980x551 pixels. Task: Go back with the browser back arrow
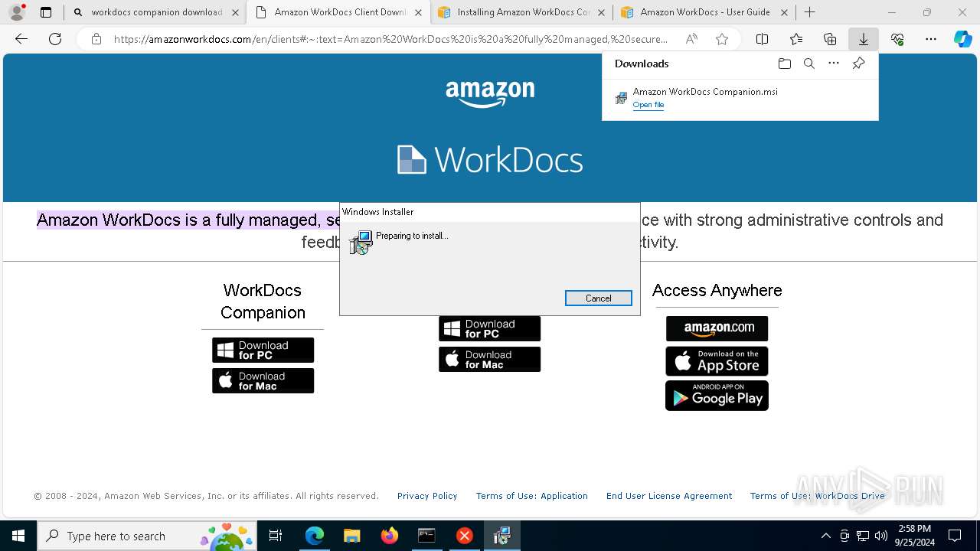pyautogui.click(x=21, y=39)
